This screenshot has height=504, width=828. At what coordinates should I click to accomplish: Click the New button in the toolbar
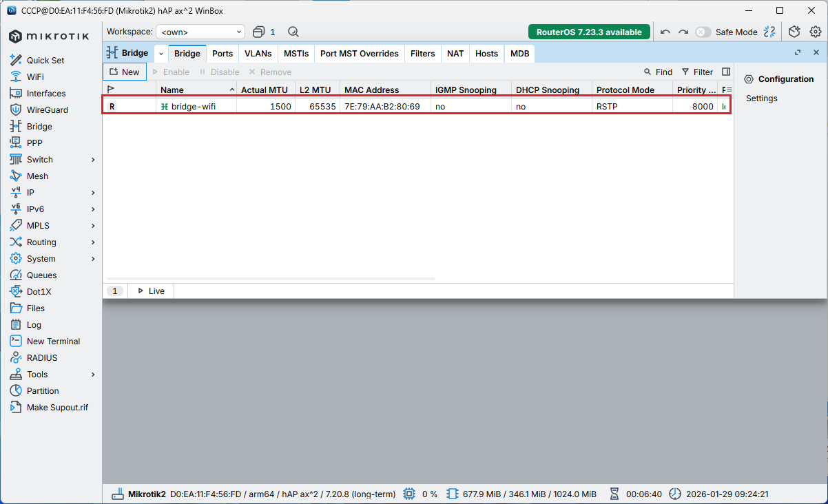click(x=125, y=72)
